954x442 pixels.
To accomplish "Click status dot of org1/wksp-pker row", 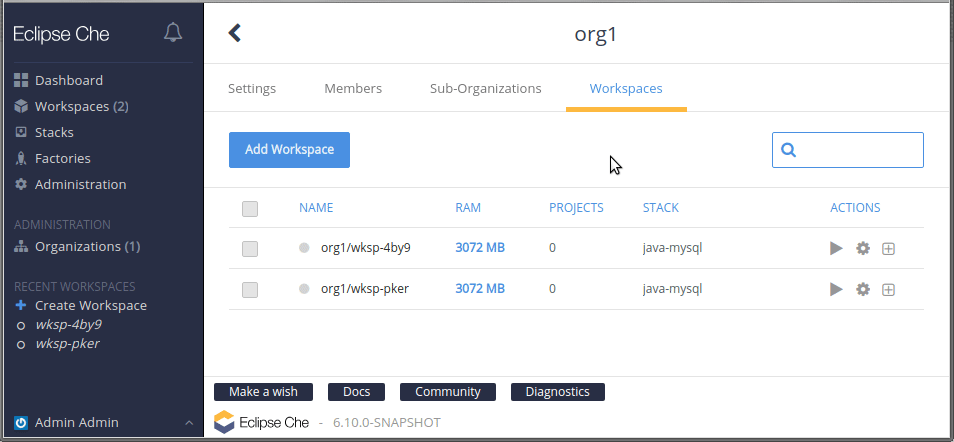I will pos(304,289).
